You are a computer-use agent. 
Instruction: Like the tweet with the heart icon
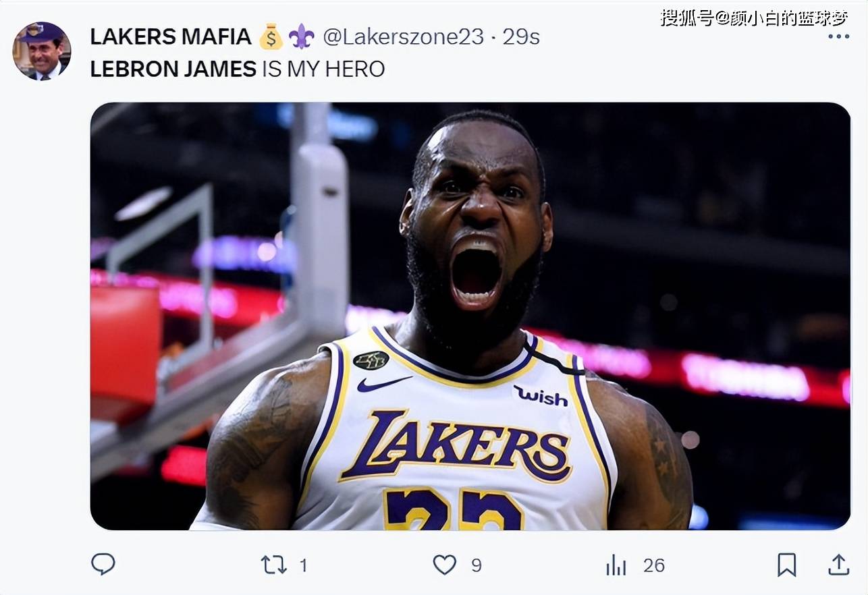coord(444,565)
